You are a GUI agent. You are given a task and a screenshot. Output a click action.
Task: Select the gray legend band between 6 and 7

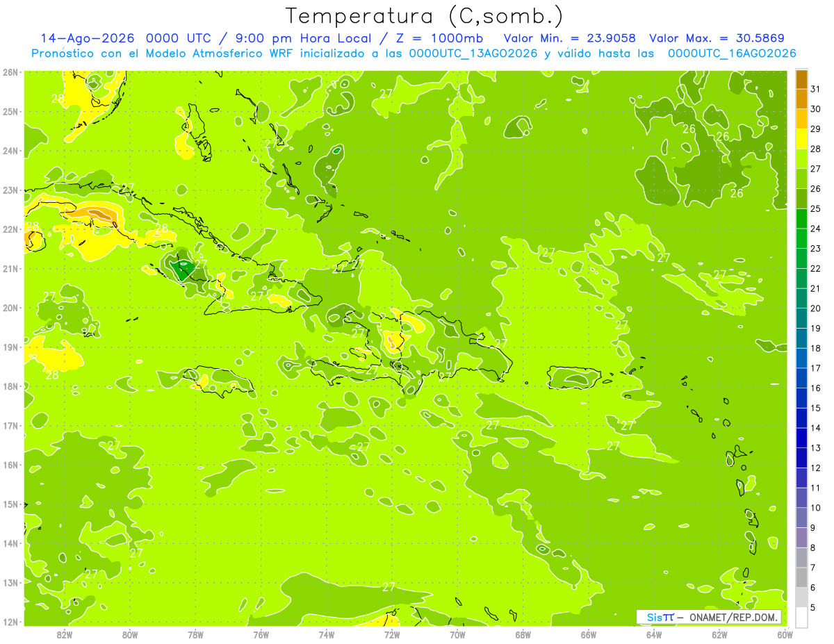(801, 577)
